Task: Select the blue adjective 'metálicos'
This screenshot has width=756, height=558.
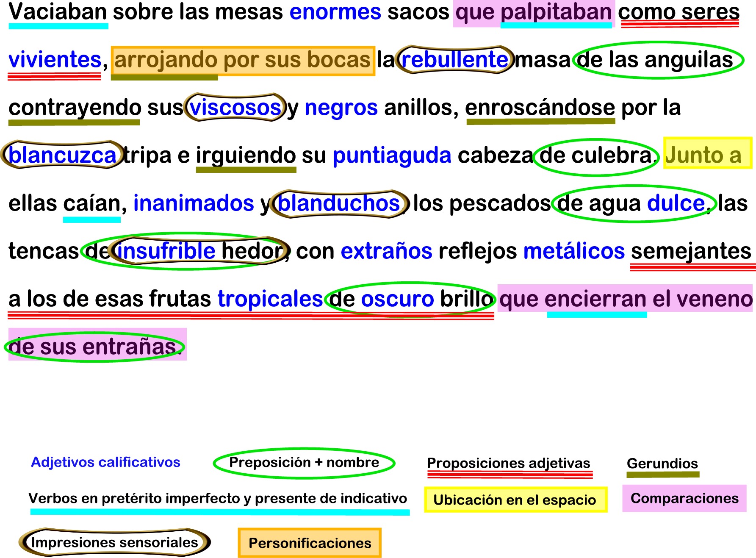Action: coord(574,251)
